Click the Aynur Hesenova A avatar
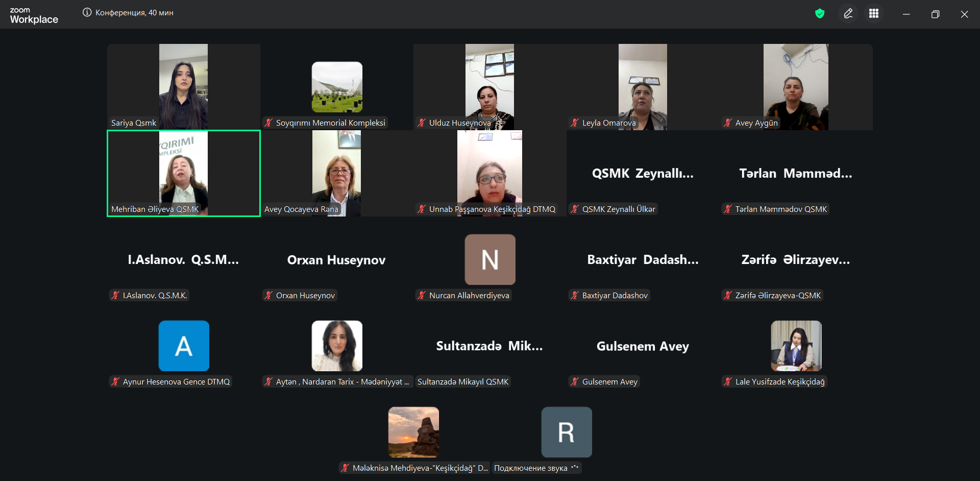 point(184,346)
